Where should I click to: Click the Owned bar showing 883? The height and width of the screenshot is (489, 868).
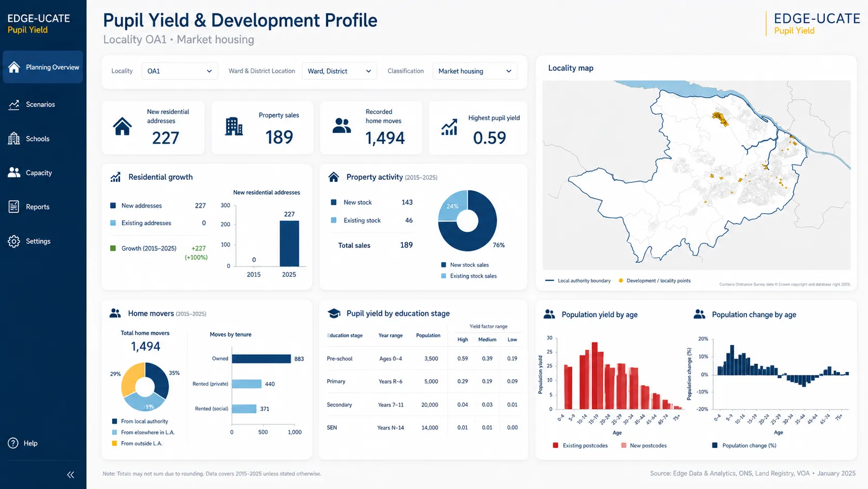pos(261,359)
